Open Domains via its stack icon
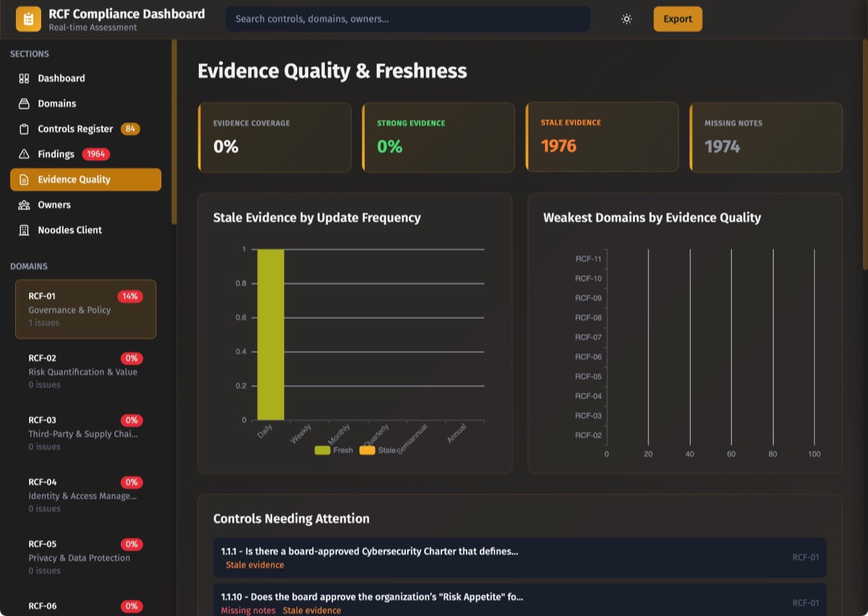This screenshot has height=616, width=868. (24, 103)
